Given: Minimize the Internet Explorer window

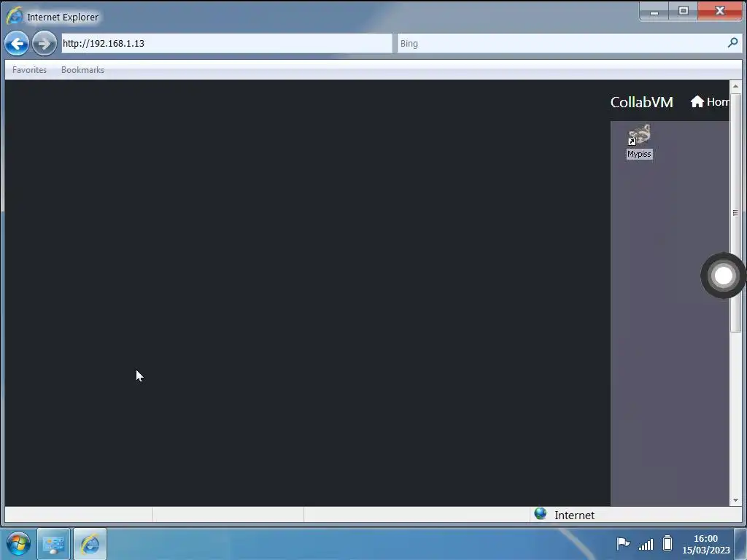Looking at the screenshot, I should pos(654,12).
